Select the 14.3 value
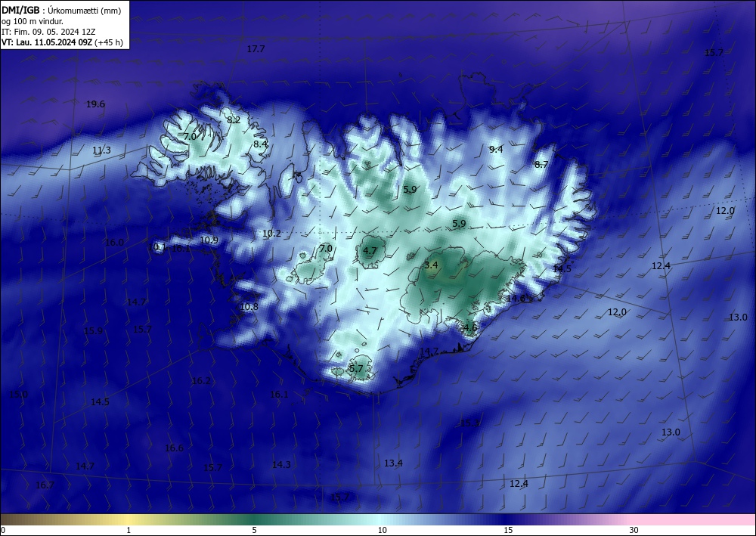756x536 pixels. point(281,465)
